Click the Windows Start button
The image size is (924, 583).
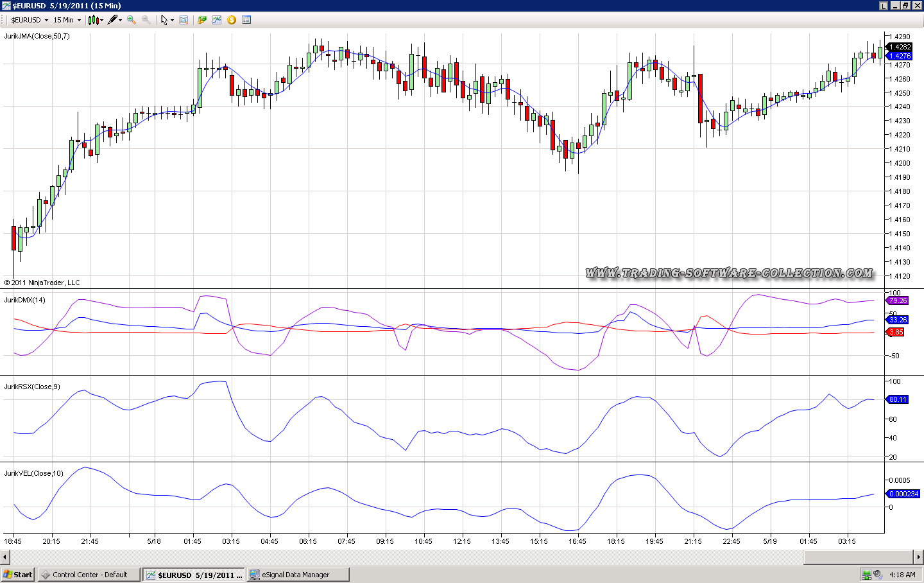18,575
